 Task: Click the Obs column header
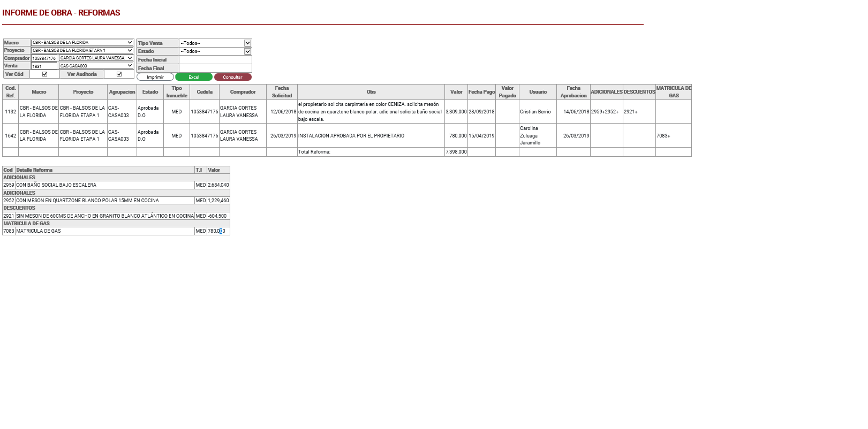point(371,92)
